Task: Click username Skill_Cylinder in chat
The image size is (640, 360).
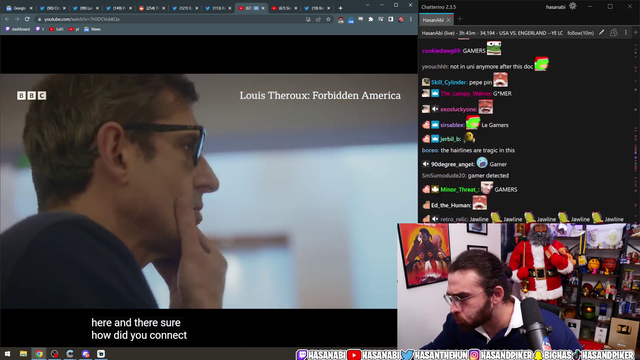Action: [449, 82]
